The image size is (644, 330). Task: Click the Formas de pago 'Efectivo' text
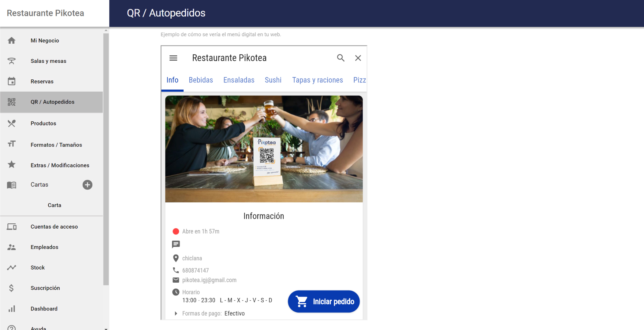[234, 313]
